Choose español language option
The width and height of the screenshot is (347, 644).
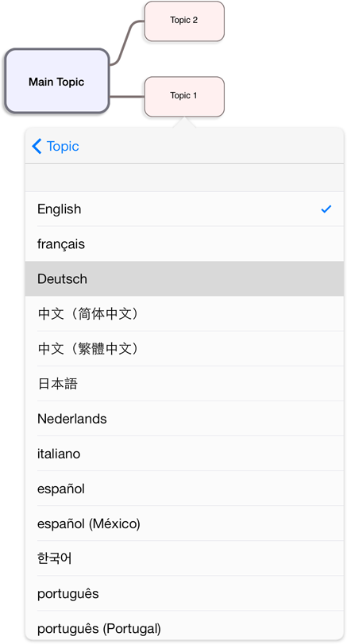[x=184, y=489]
